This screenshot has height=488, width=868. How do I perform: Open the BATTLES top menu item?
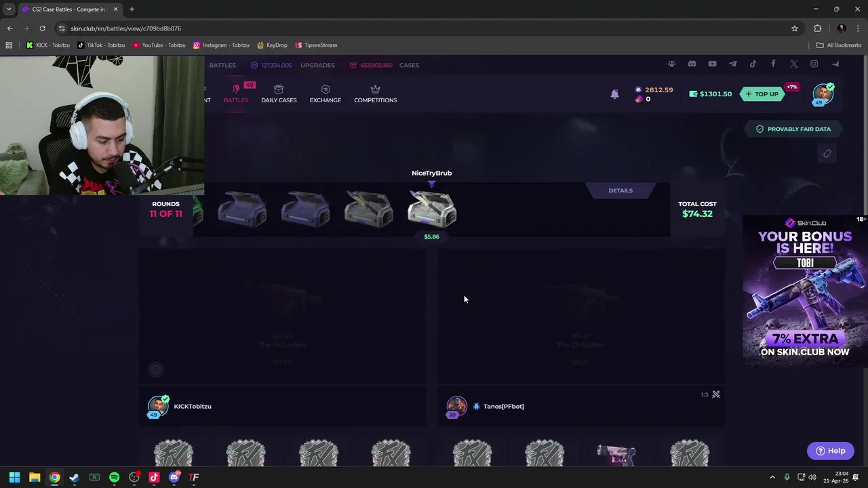pyautogui.click(x=222, y=65)
